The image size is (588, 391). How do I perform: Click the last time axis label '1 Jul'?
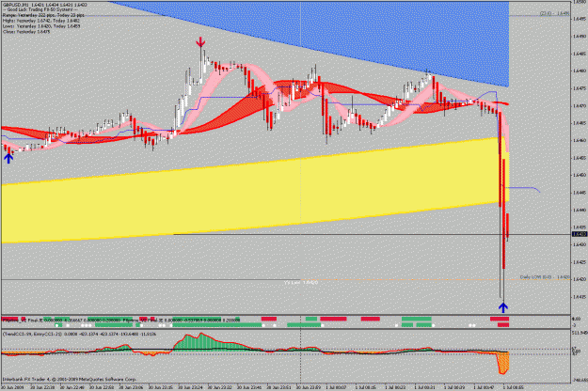coord(513,387)
